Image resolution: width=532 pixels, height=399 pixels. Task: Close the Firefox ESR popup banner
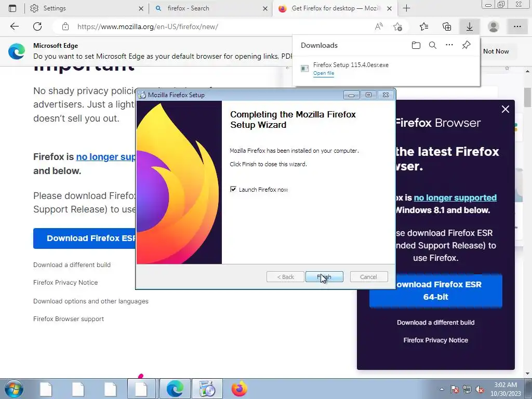505,109
